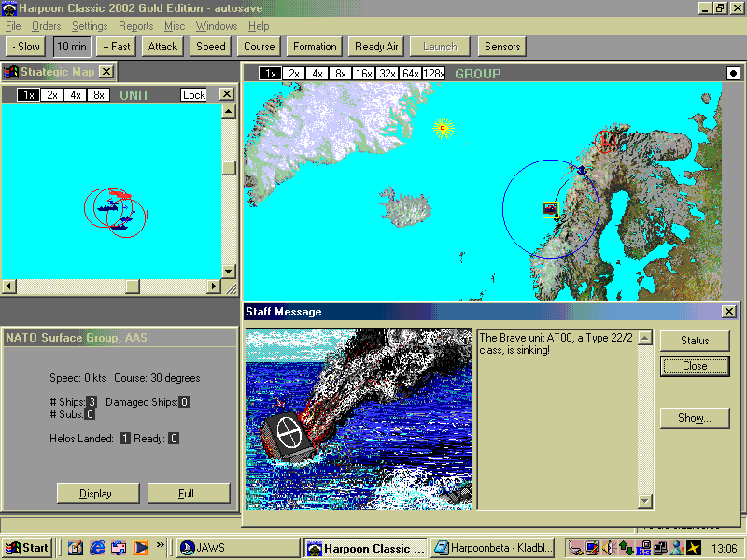The height and width of the screenshot is (560, 747).
Task: Open the Misc menu
Action: [x=175, y=26]
